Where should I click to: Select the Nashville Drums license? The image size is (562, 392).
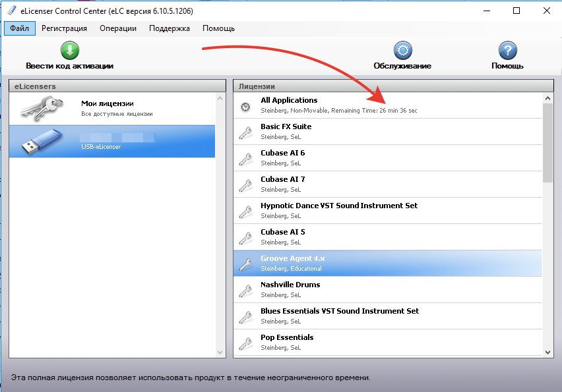pyautogui.click(x=387, y=290)
